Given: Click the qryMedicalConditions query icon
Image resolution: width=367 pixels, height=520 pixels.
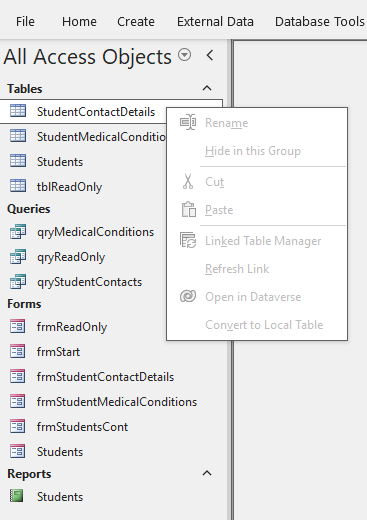Looking at the screenshot, I should (18, 232).
